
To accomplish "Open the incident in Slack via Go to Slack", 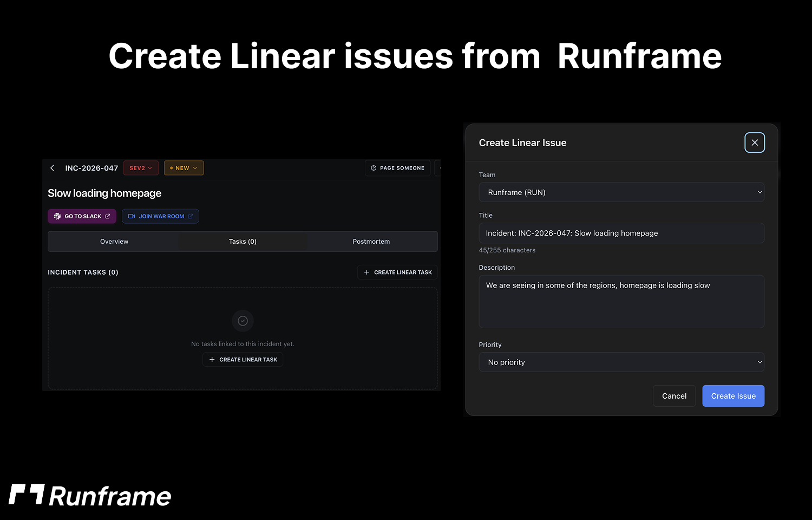I will (x=82, y=216).
